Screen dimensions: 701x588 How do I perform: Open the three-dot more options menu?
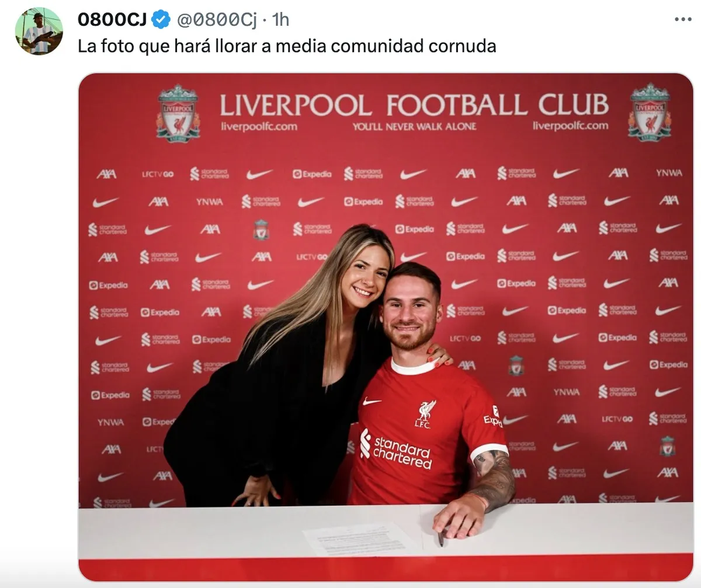click(683, 19)
